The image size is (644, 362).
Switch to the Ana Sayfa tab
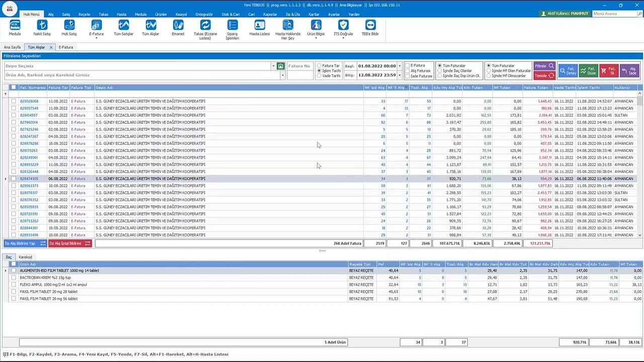(x=13, y=47)
